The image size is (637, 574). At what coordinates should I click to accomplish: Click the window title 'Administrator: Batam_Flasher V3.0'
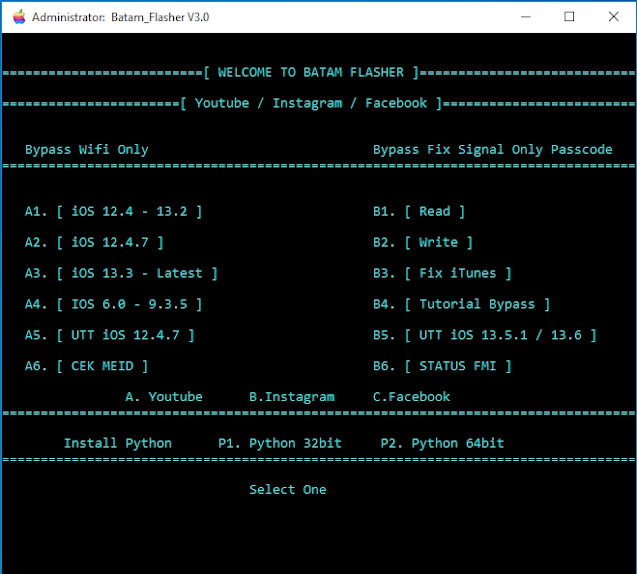[121, 17]
